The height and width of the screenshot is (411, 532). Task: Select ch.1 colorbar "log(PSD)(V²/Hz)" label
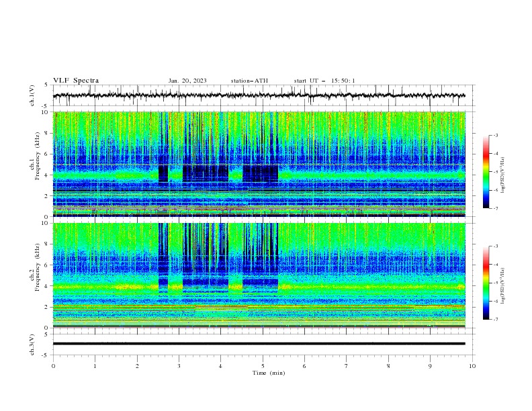point(503,175)
